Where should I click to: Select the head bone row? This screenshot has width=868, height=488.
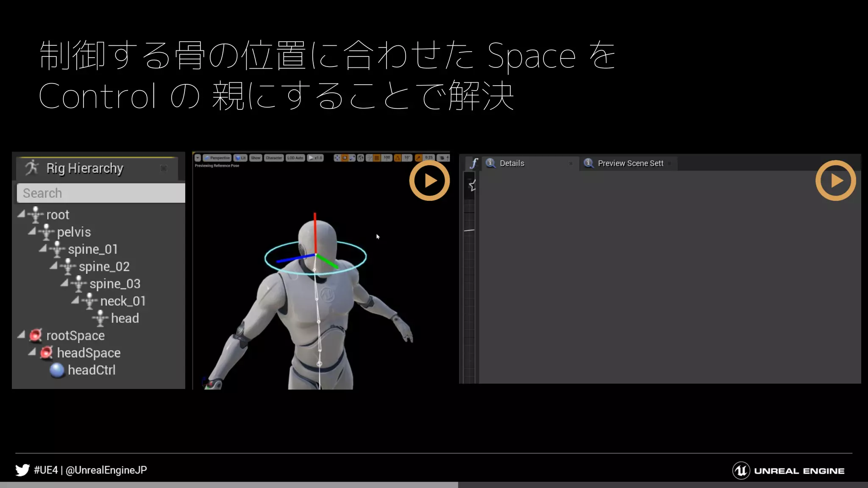click(x=98, y=319)
